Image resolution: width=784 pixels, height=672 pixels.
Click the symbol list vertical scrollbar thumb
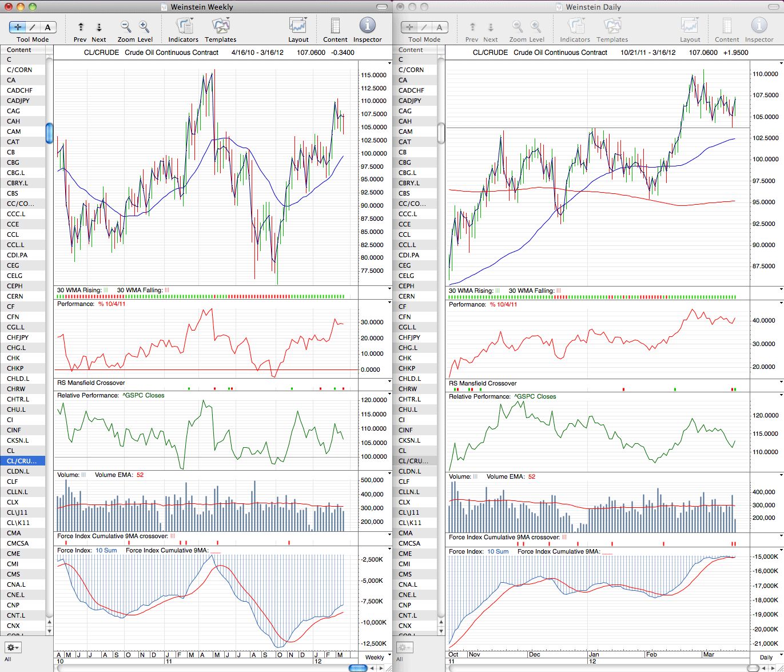(x=49, y=133)
